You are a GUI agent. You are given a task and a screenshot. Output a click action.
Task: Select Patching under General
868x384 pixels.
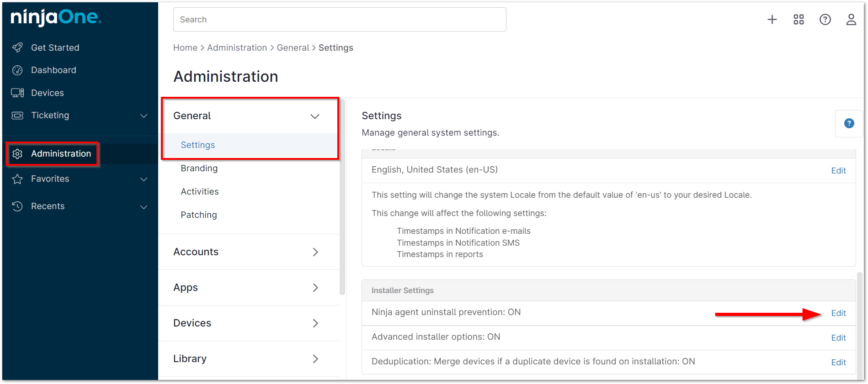tap(198, 215)
